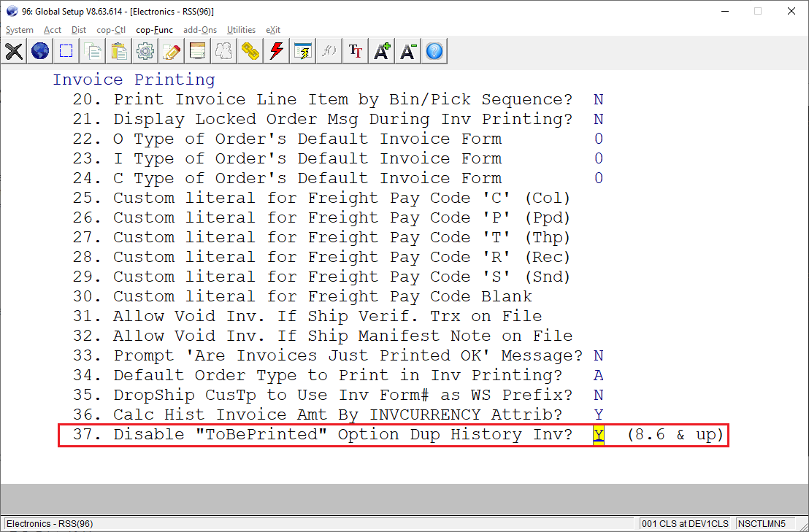Click the greyed-out users toolbar icon

pos(224,51)
